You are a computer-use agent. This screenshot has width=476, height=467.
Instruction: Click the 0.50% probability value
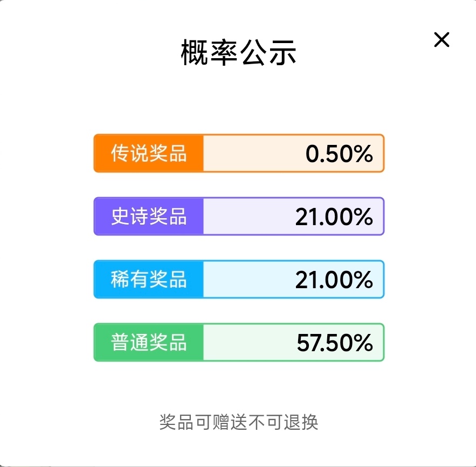point(339,155)
